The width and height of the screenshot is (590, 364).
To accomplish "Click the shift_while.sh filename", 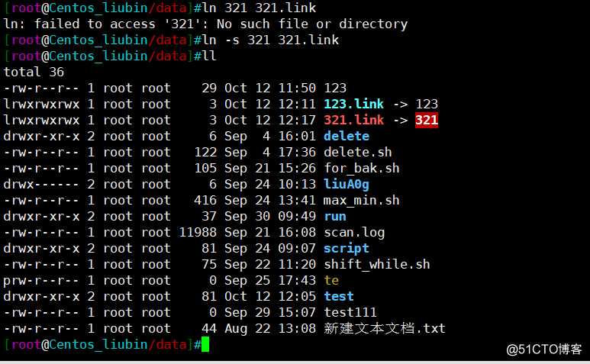I will click(x=377, y=264).
